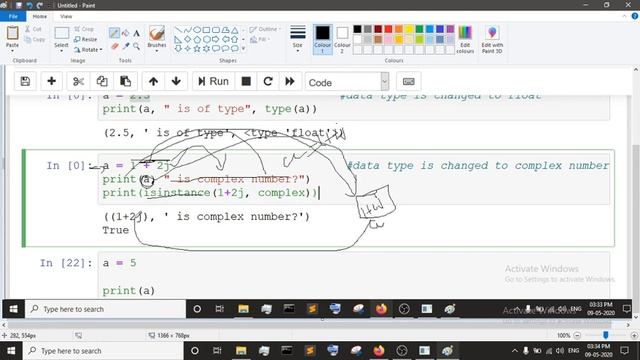Screen dimensions: 640x360
Task: Open the Brushes dropdown arrow
Action: pos(157,51)
